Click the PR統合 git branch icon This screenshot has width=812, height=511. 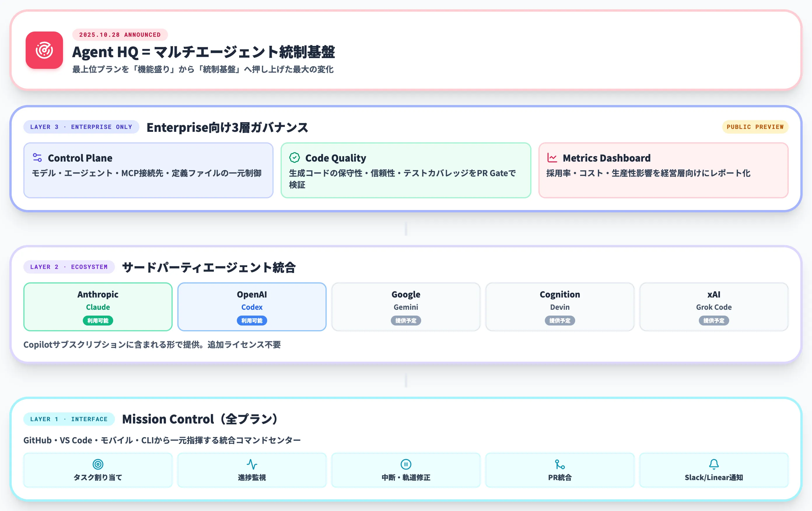[560, 464]
